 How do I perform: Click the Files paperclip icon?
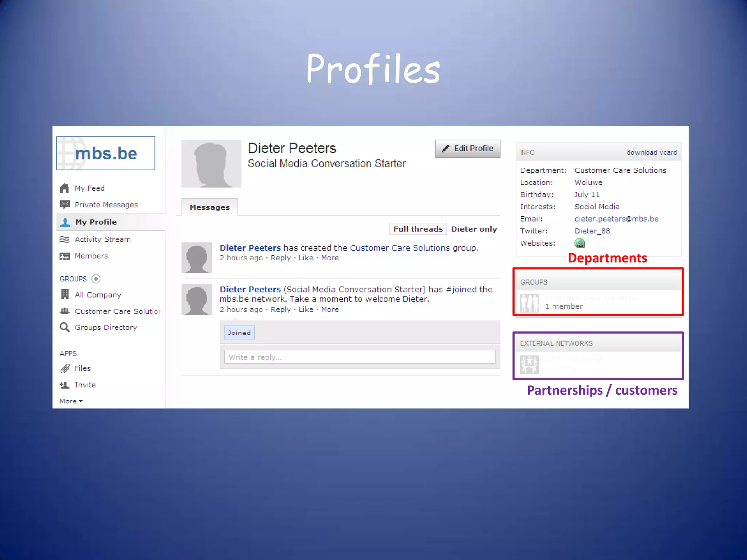[65, 369]
